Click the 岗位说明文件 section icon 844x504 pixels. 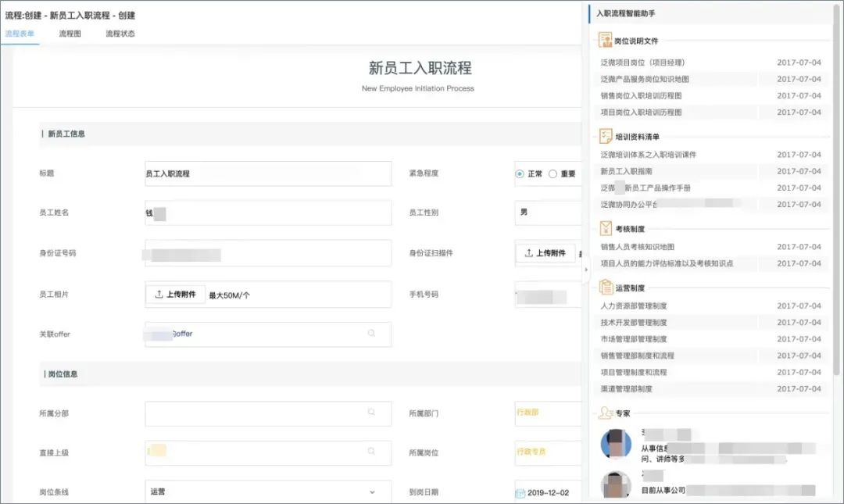tap(606, 40)
